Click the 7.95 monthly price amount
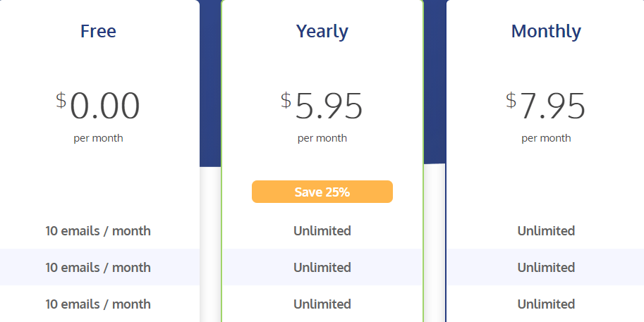 552,106
